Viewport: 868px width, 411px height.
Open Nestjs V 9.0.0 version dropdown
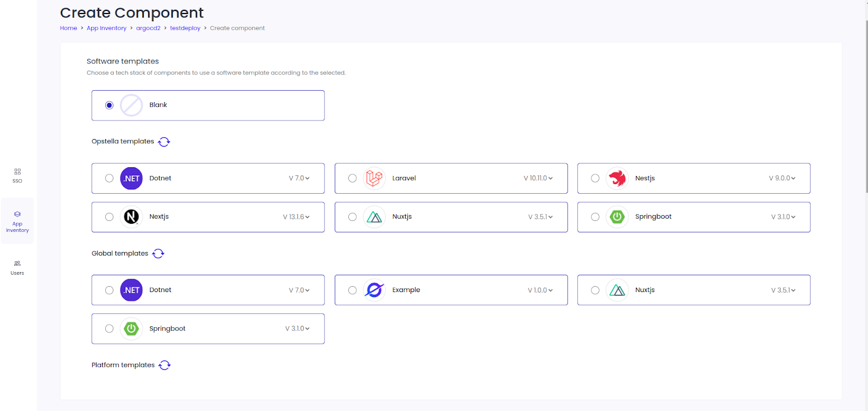click(x=782, y=178)
